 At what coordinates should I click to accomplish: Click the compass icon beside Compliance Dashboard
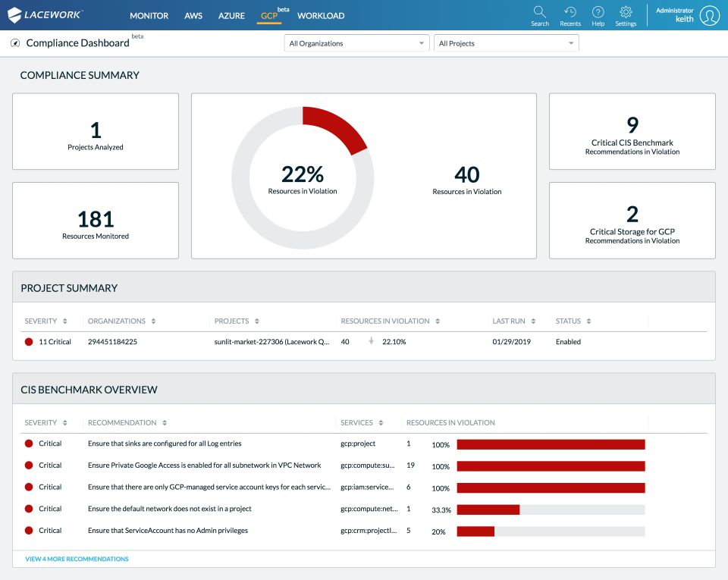[15, 43]
